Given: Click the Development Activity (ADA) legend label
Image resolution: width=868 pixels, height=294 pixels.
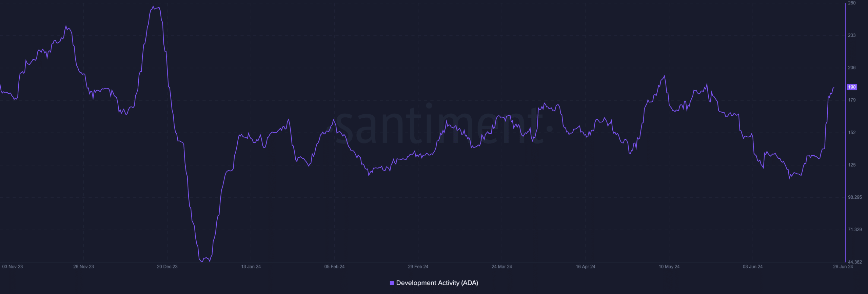Looking at the screenshot, I should coord(437,283).
